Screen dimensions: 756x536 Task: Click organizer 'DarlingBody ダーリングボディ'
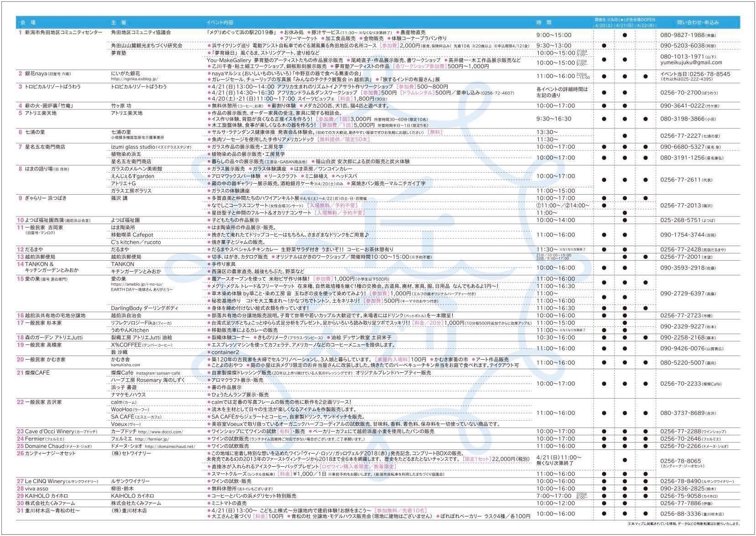(145, 308)
